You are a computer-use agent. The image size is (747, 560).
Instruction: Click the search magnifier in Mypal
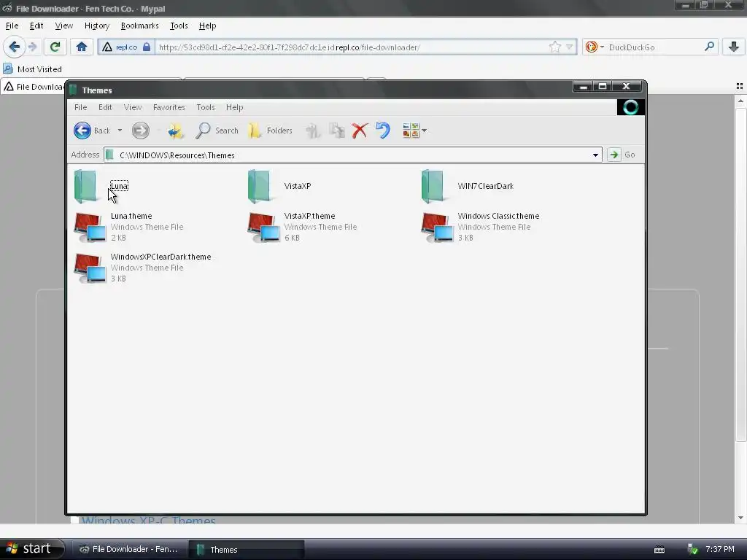709,47
